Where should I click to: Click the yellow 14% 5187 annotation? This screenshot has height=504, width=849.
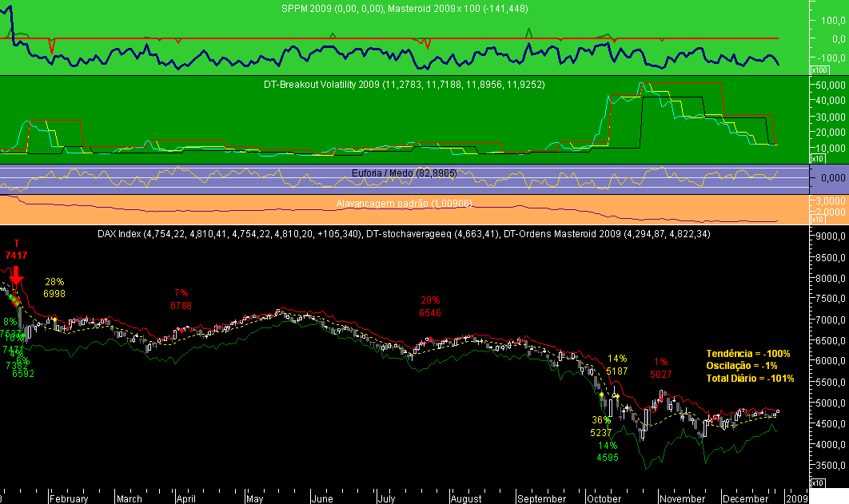(x=617, y=365)
